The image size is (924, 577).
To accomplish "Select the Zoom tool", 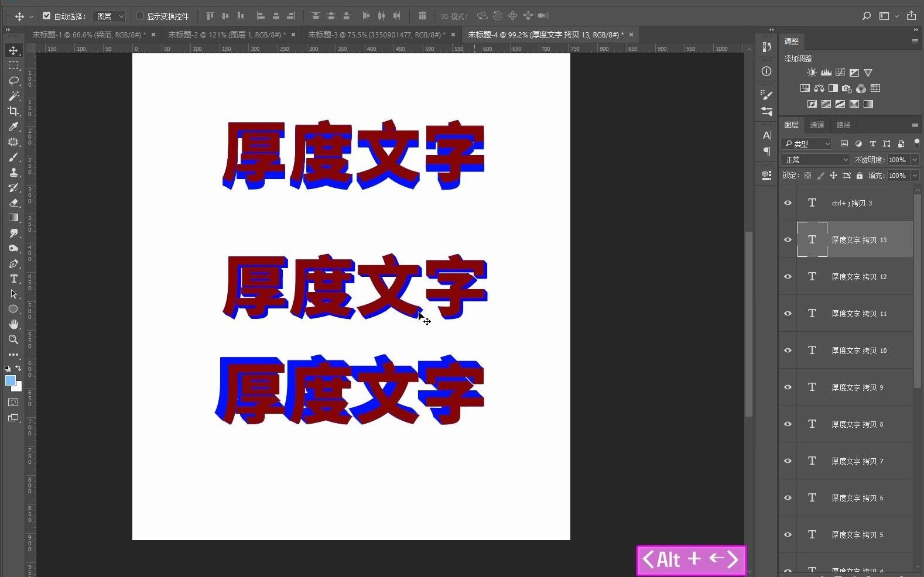I will pos(13,339).
